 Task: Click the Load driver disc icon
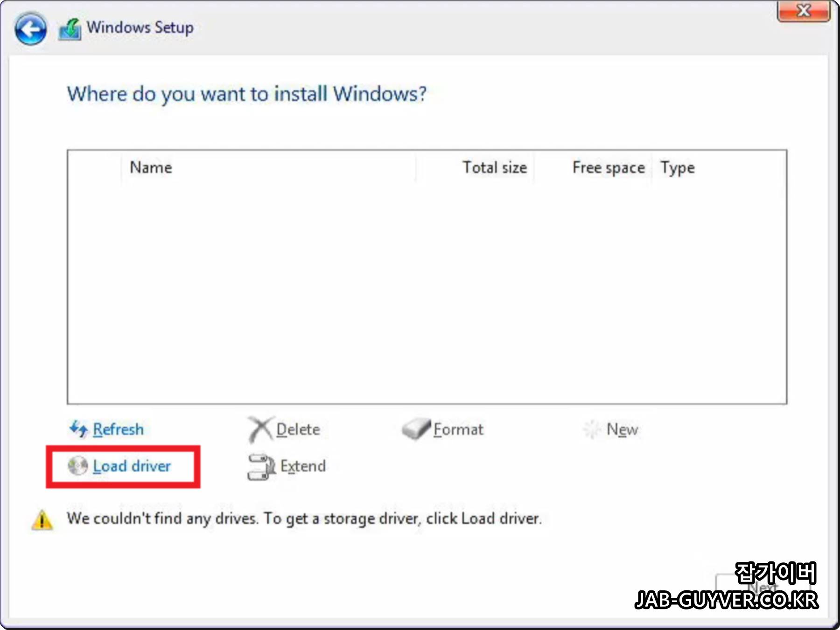(x=77, y=466)
